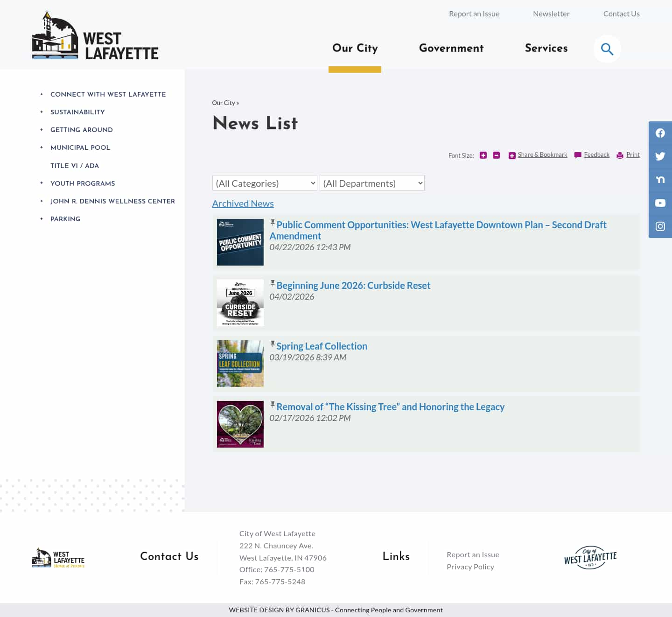Open the Archived News link

point(243,203)
